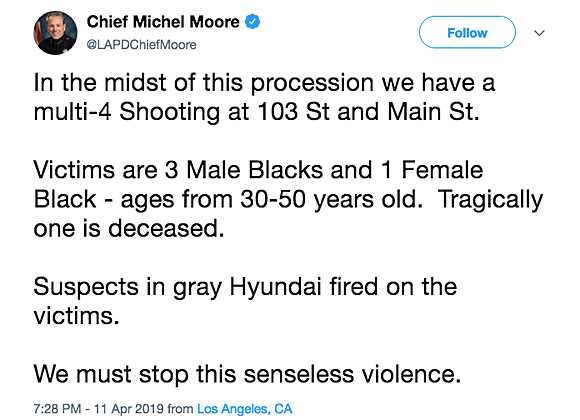The width and height of the screenshot is (580, 420).
Task: Click the 7:28 PM timestamp
Action: point(57,409)
